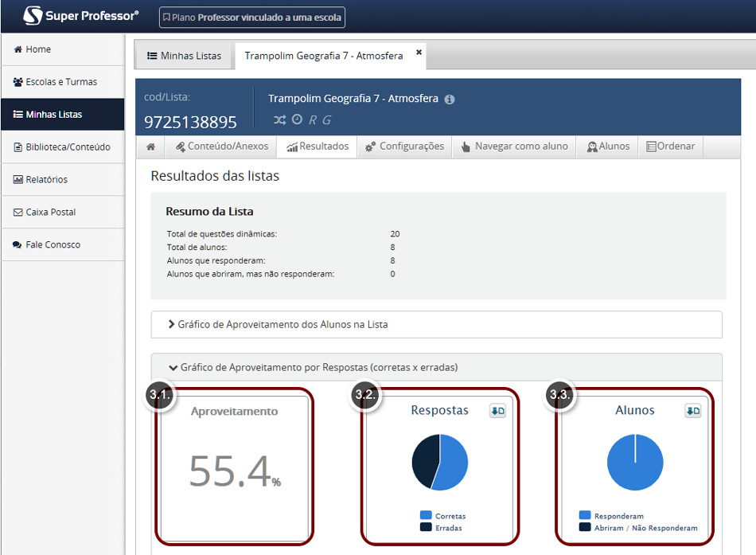Go to Escolas e Turmas in sidebar
This screenshot has width=756, height=555.
tap(62, 82)
